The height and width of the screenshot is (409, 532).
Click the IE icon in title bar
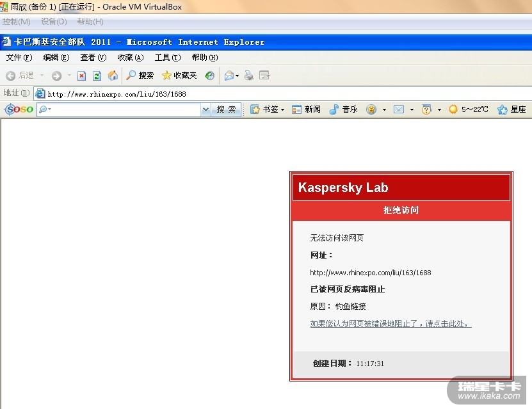[6, 42]
